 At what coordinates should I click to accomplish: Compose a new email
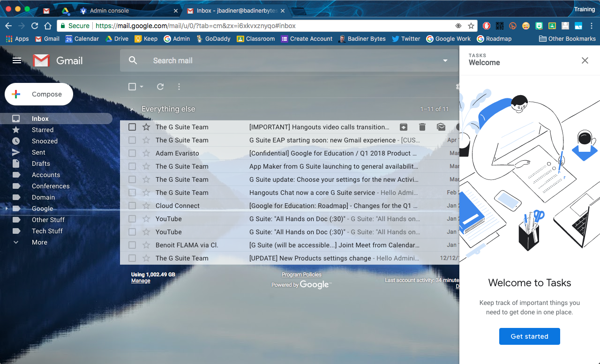pyautogui.click(x=39, y=94)
